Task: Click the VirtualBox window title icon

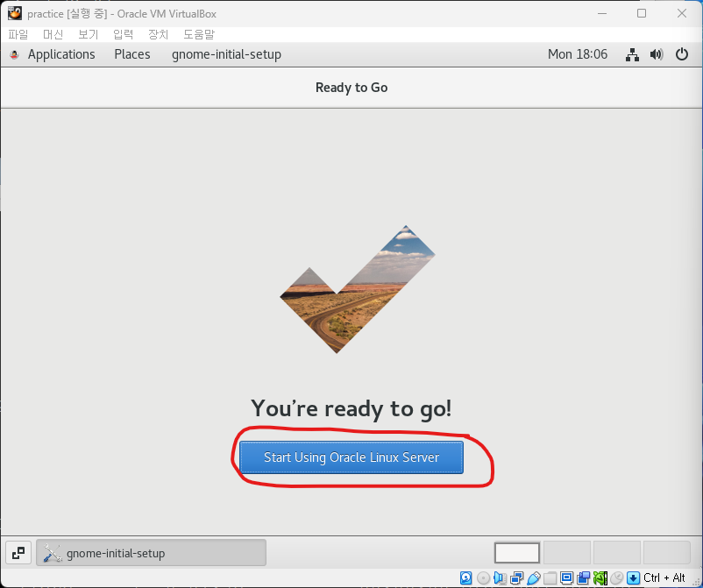Action: pos(14,13)
